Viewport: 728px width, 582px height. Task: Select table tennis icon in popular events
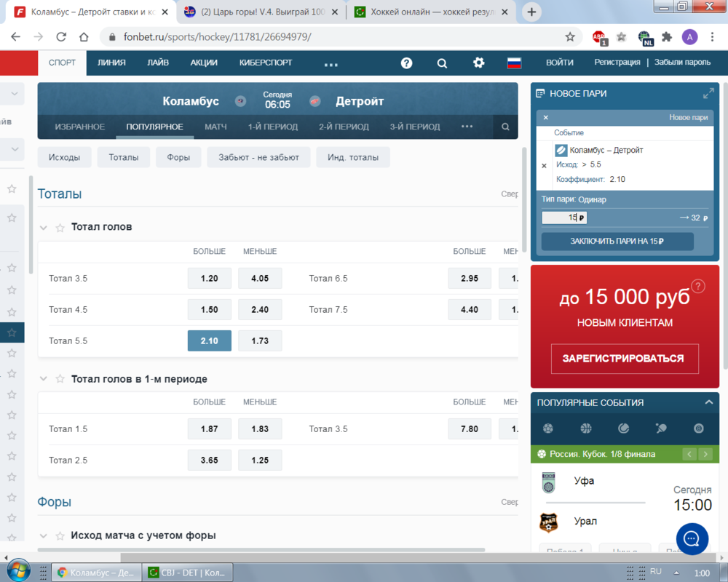(661, 428)
